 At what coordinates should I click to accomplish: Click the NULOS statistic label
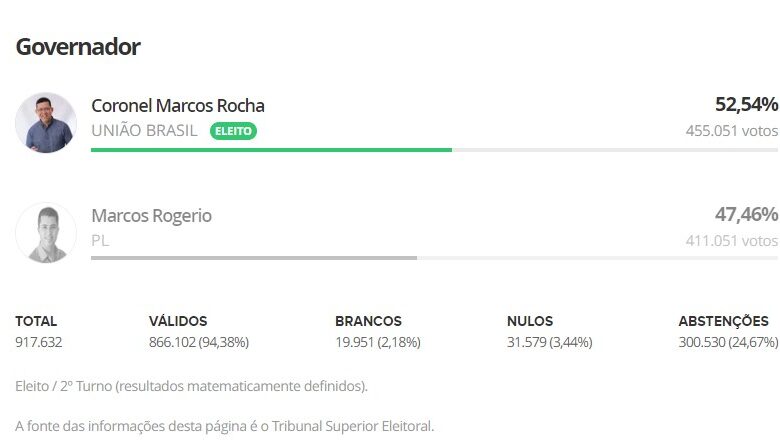(x=530, y=321)
